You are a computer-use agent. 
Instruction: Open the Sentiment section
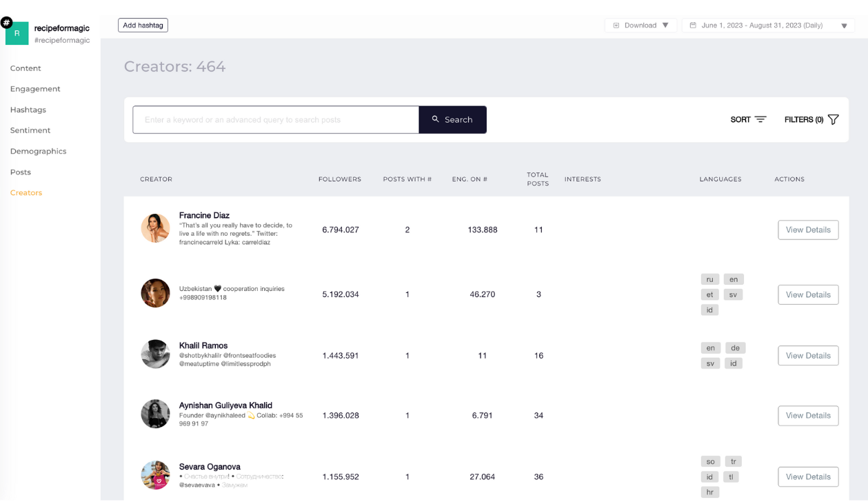30,130
